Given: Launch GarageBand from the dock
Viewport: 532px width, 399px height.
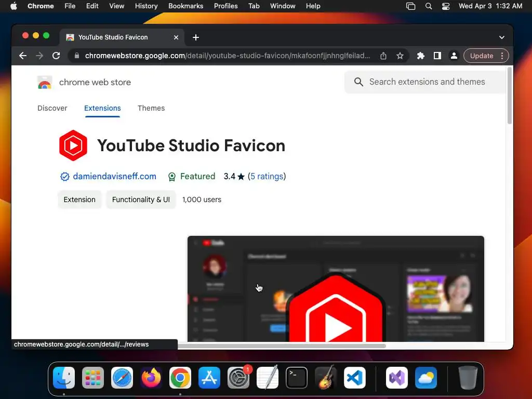Looking at the screenshot, I should point(326,378).
